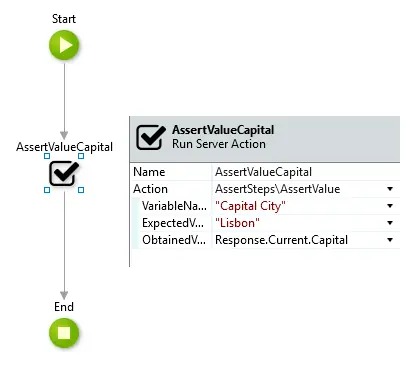The height and width of the screenshot is (372, 406).
Task: Open the VariableName value dropdown arrow
Action: 390,206
